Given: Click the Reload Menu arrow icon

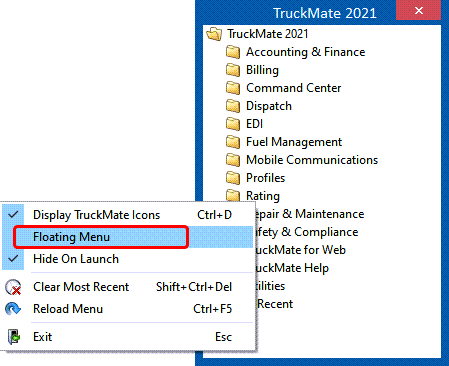Looking at the screenshot, I should tap(13, 309).
